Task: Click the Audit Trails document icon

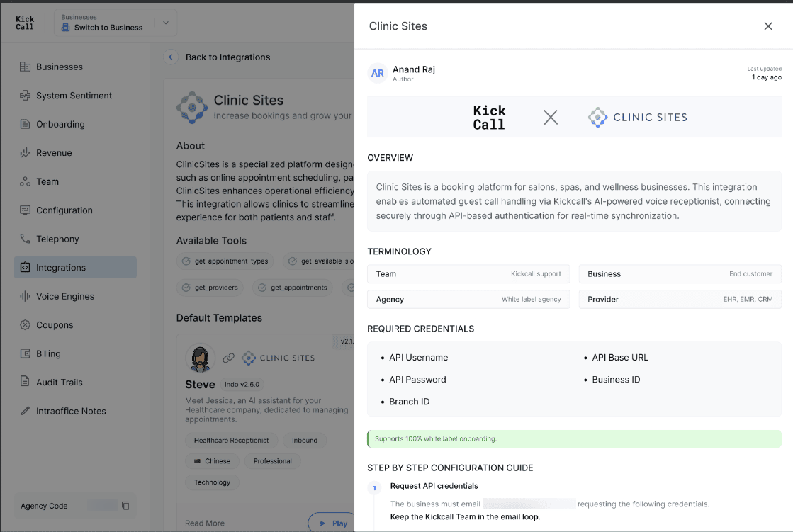Action: pos(25,382)
